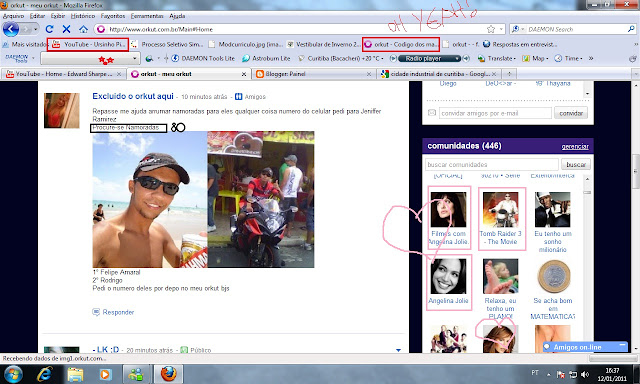The height and width of the screenshot is (384, 640).
Task: Open the Home page icon
Action: (x=83, y=29)
